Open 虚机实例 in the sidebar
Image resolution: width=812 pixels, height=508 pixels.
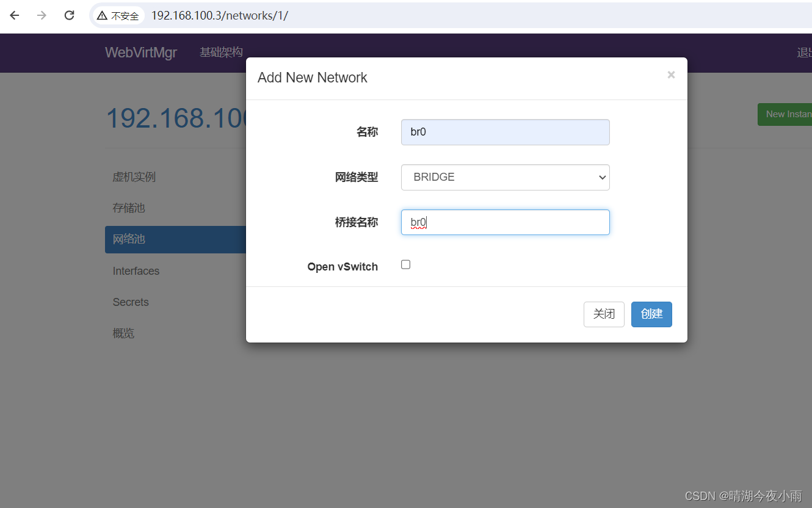tap(134, 177)
